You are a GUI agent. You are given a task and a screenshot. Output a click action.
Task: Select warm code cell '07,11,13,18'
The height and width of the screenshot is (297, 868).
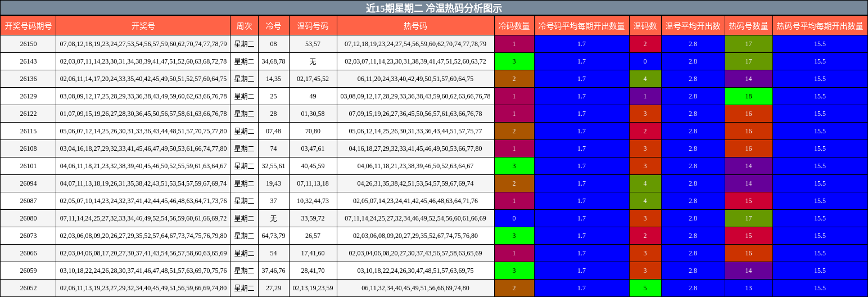click(x=313, y=183)
